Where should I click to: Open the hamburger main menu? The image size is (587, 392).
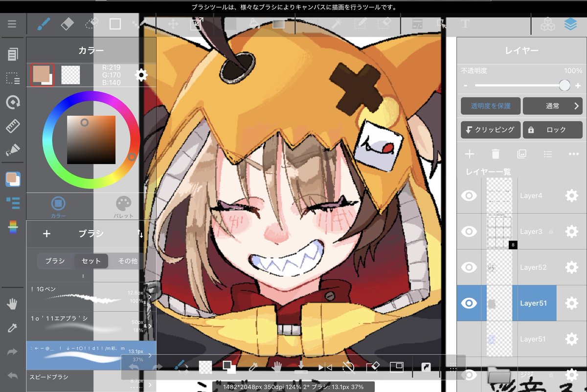12,24
